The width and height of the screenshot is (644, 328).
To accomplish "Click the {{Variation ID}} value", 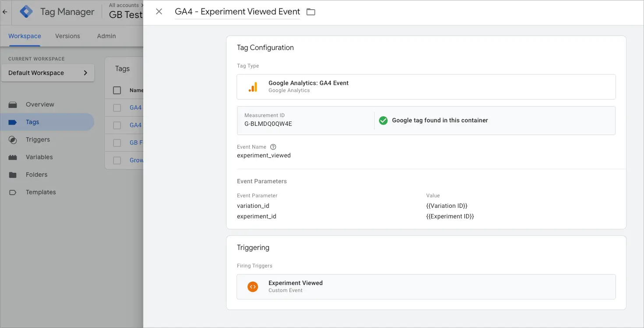I will coord(447,206).
